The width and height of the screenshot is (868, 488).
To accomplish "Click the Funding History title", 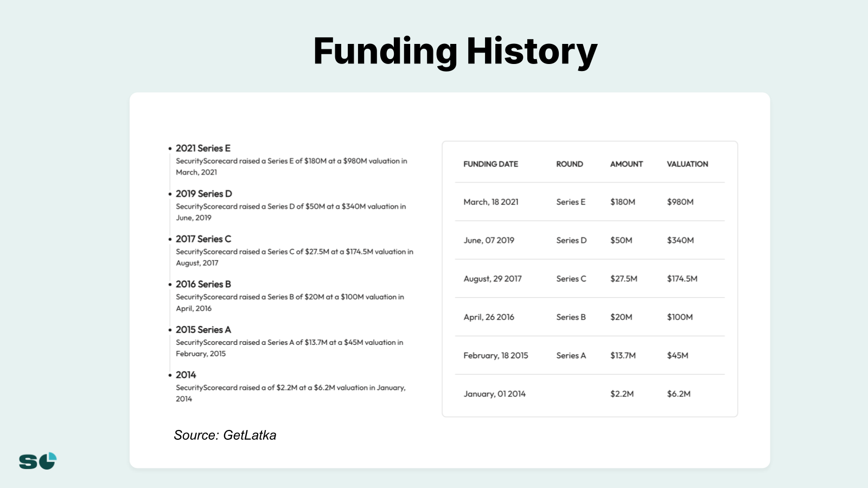I will 455,52.
